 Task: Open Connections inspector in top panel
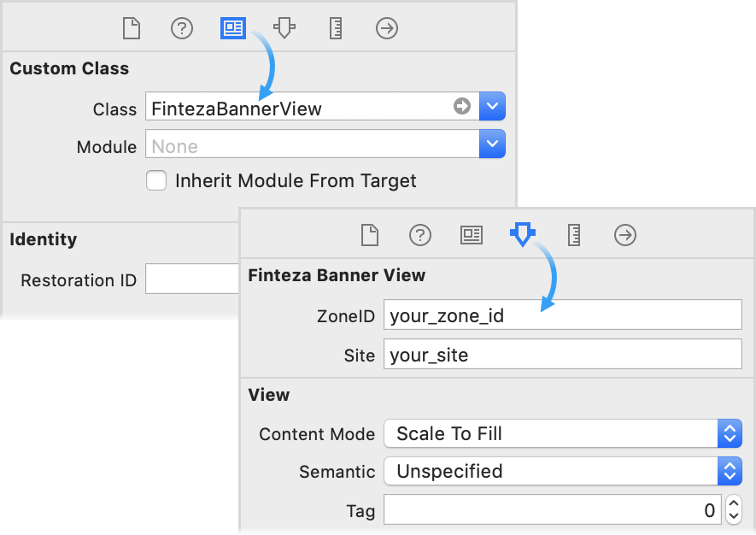(387, 28)
